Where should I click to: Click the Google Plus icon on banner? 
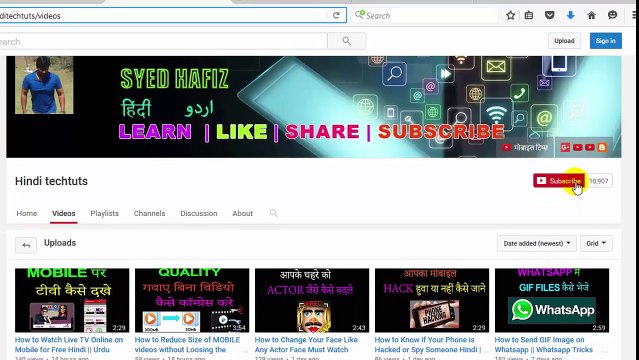pos(565,147)
